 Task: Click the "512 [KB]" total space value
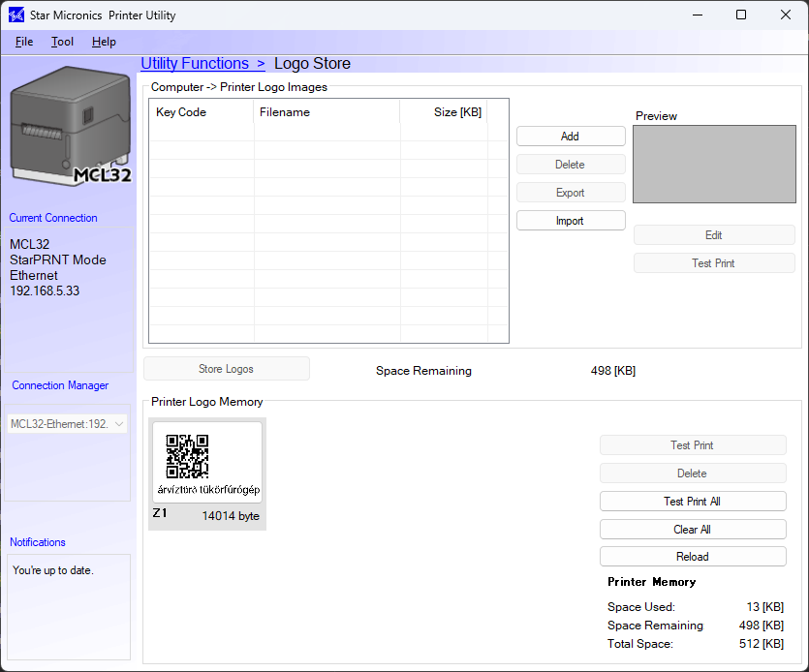click(762, 644)
